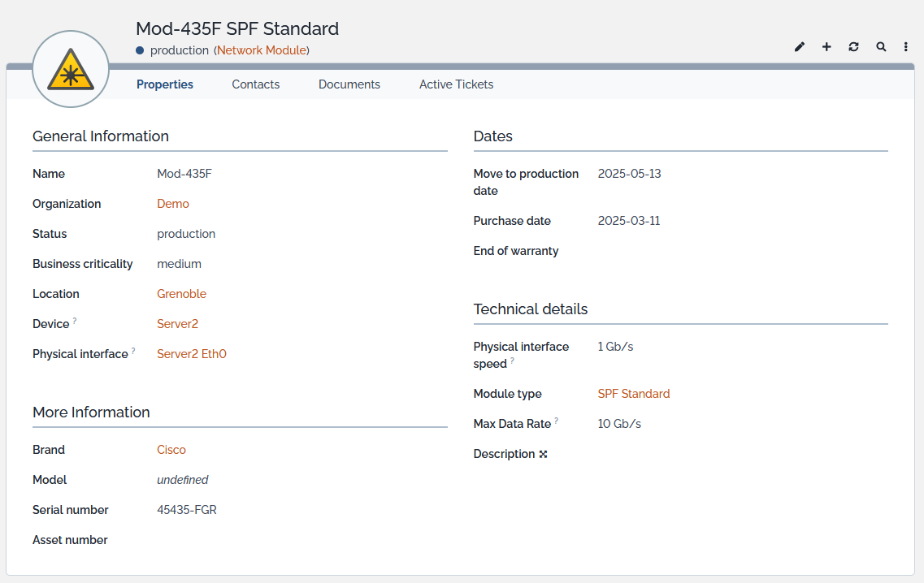Viewport: 924px width, 583px height.
Task: Follow the Grenoble location link
Action: [181, 294]
